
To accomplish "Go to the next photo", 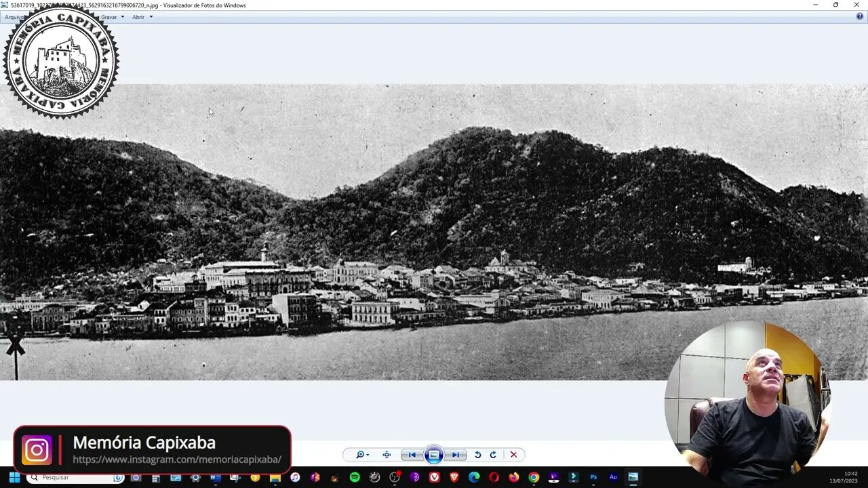I will 456,455.
